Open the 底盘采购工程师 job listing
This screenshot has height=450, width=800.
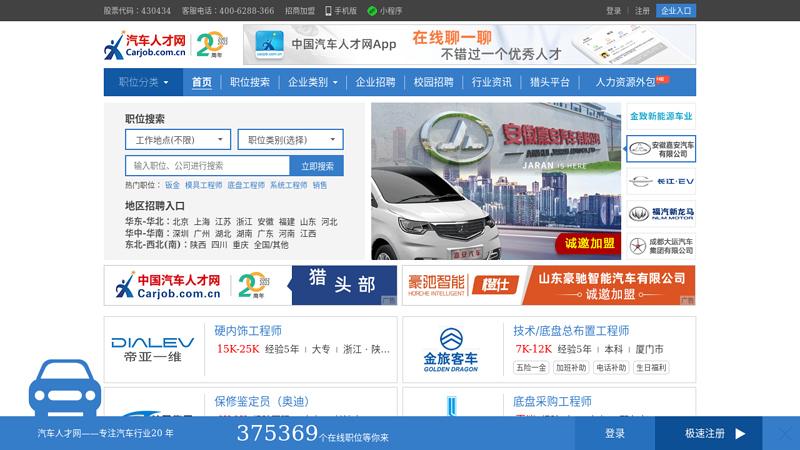pos(552,402)
